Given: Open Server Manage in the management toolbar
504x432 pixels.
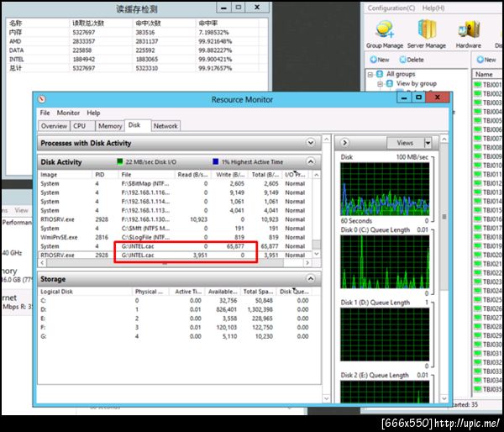Looking at the screenshot, I should (x=427, y=34).
